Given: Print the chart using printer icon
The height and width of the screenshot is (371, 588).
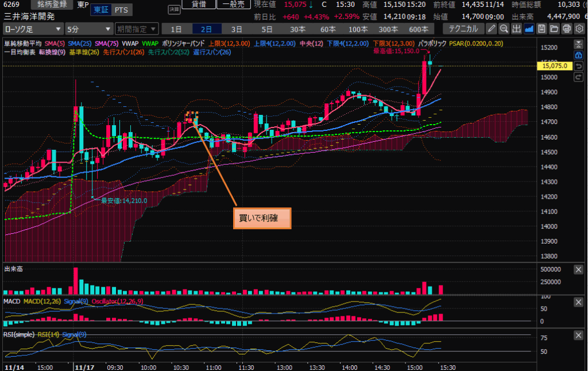Looking at the screenshot, I should coord(567,28).
